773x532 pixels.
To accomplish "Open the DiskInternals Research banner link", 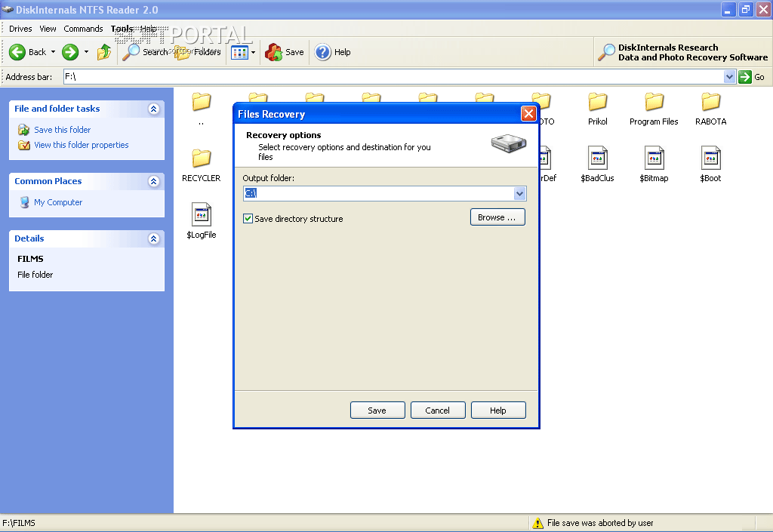I will tap(682, 52).
